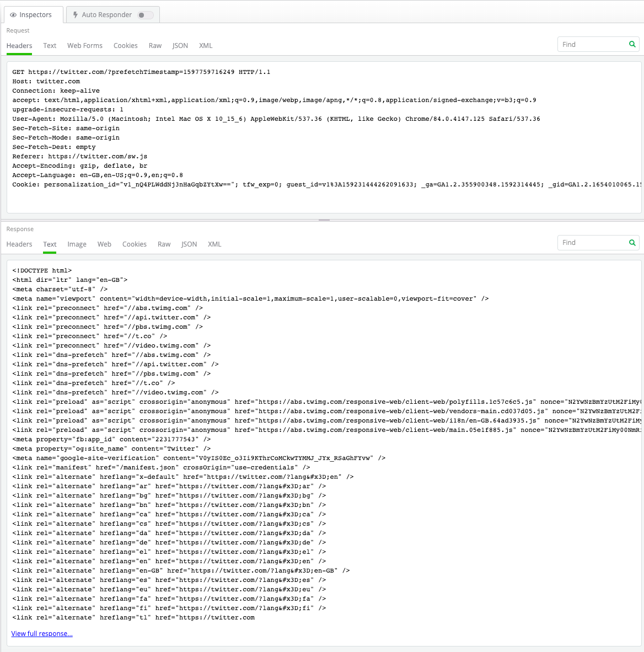The width and height of the screenshot is (644, 652).
Task: Click the preload polyfills.1c57c6c5.js line
Action: pyautogui.click(x=327, y=402)
